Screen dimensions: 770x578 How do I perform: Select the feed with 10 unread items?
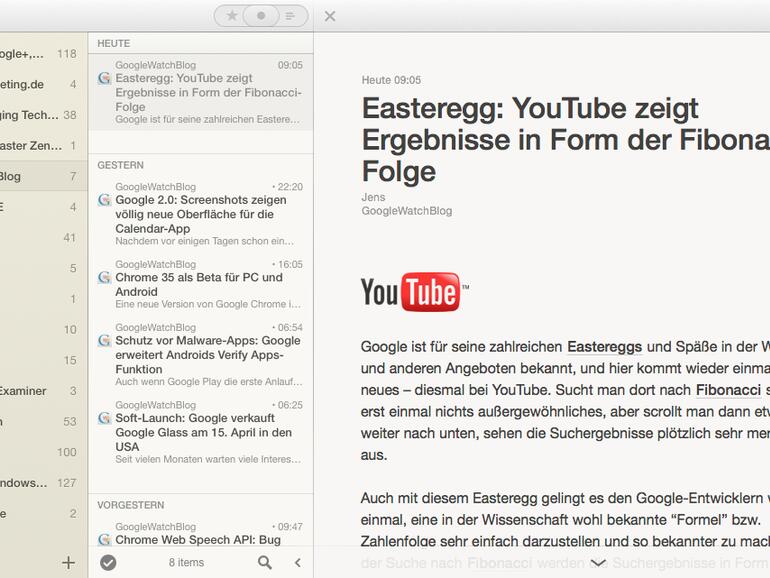(x=44, y=330)
